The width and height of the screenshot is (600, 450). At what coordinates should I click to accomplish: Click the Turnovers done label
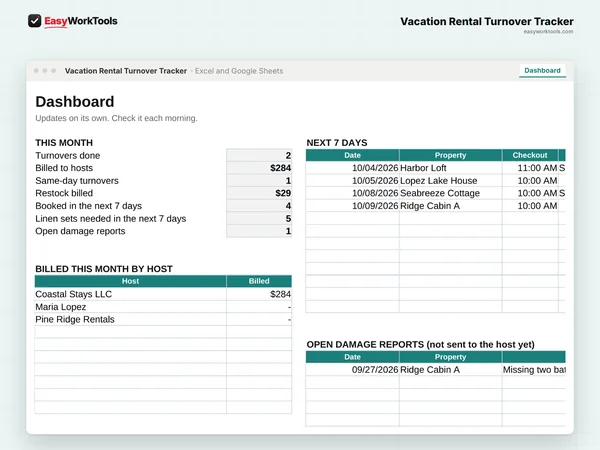click(x=68, y=156)
